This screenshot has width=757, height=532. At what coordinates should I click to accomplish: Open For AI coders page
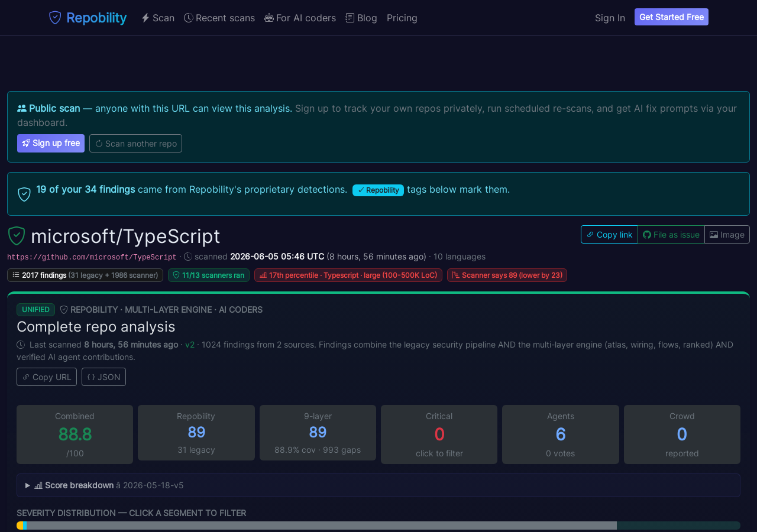tap(300, 18)
